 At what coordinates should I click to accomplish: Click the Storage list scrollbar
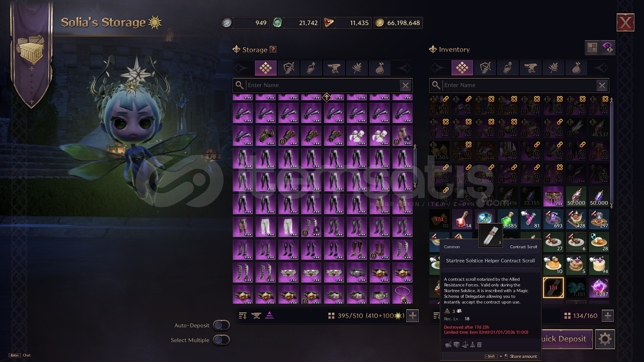point(415,166)
